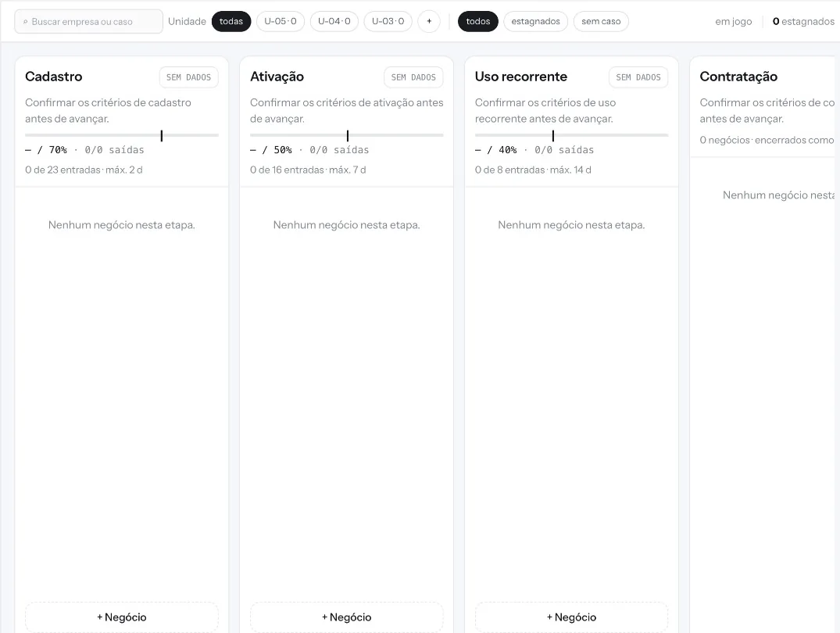Click the Uso recorrente 40% threshold bar
This screenshot has width=840, height=633.
point(572,136)
